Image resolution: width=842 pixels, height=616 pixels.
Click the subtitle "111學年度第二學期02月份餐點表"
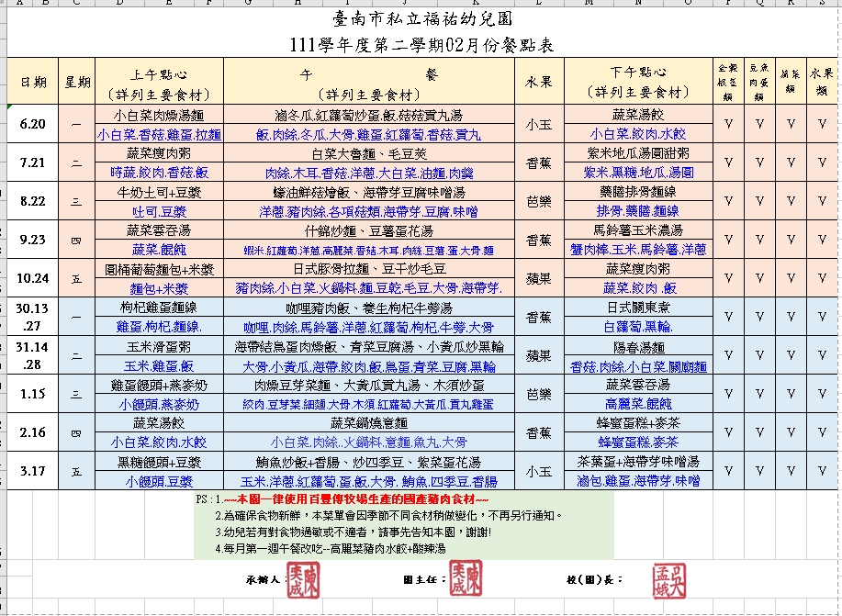tap(421, 45)
